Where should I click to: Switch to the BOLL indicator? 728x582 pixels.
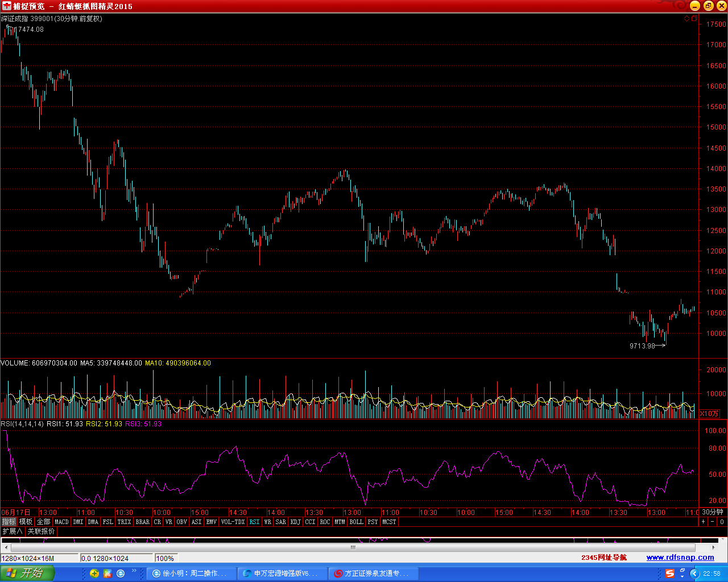pos(357,522)
